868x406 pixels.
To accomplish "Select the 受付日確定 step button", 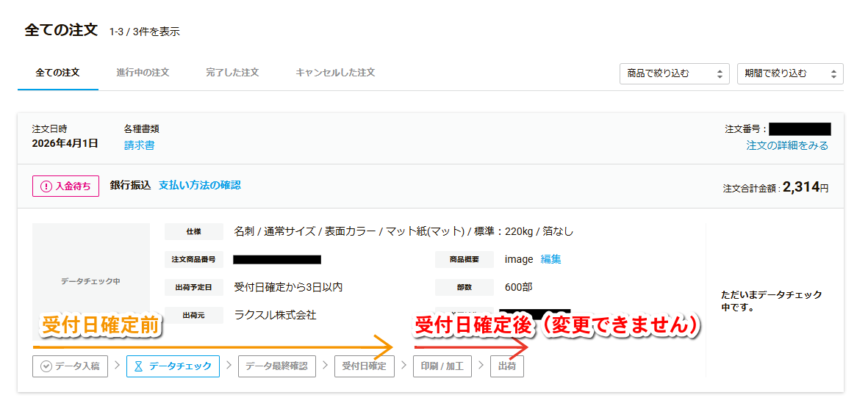I will point(364,366).
